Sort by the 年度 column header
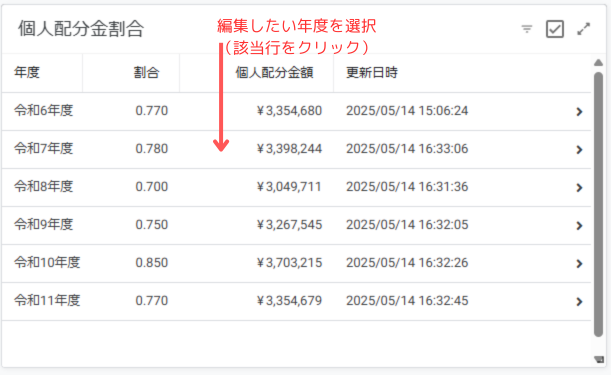 (x=27, y=73)
